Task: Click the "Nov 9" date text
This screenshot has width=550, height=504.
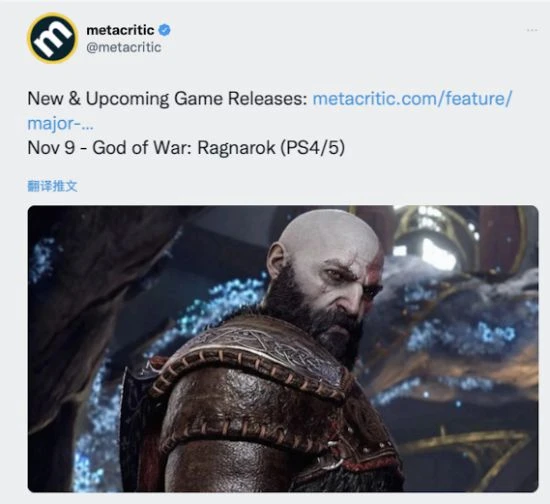Action: [51, 148]
